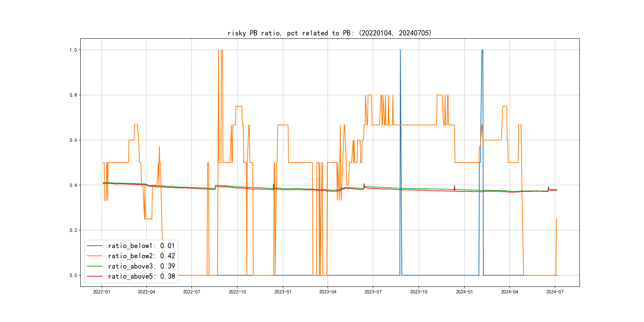Click the 2023-04 x-axis tick label
644x322 pixels.
tap(328, 292)
